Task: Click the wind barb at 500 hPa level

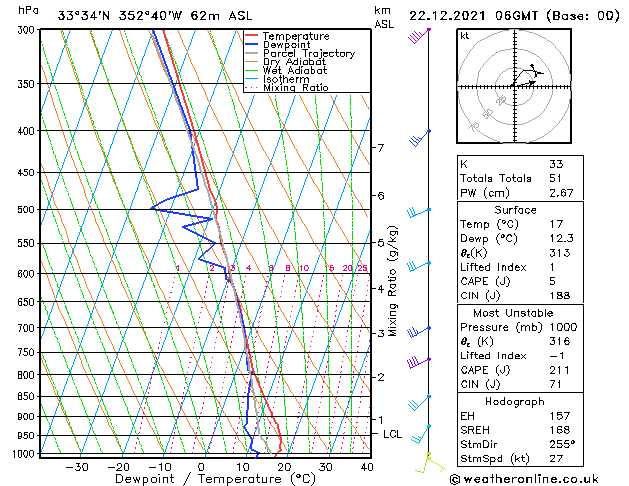Action: pos(419,212)
